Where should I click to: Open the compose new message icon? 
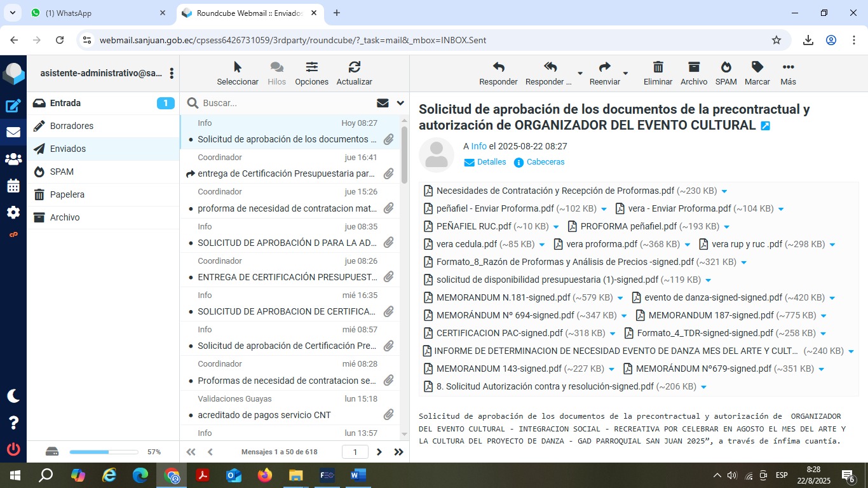pyautogui.click(x=13, y=106)
